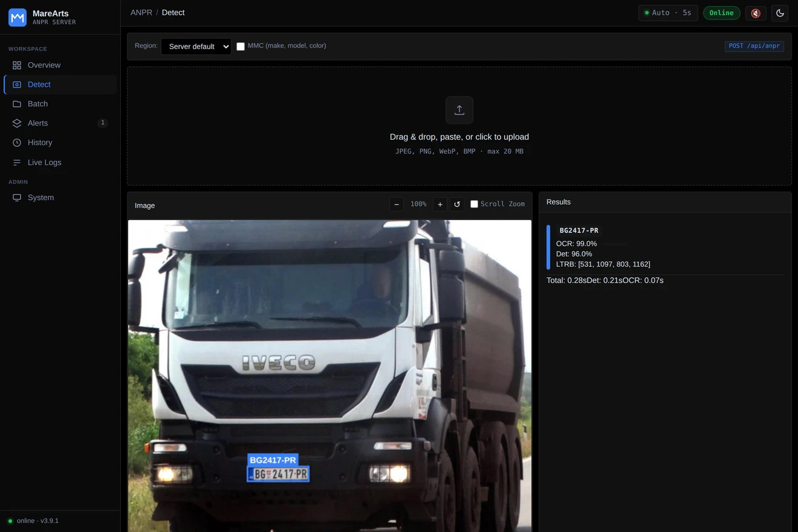Image resolution: width=798 pixels, height=532 pixels.
Task: Open the Batch page
Action: click(60, 104)
